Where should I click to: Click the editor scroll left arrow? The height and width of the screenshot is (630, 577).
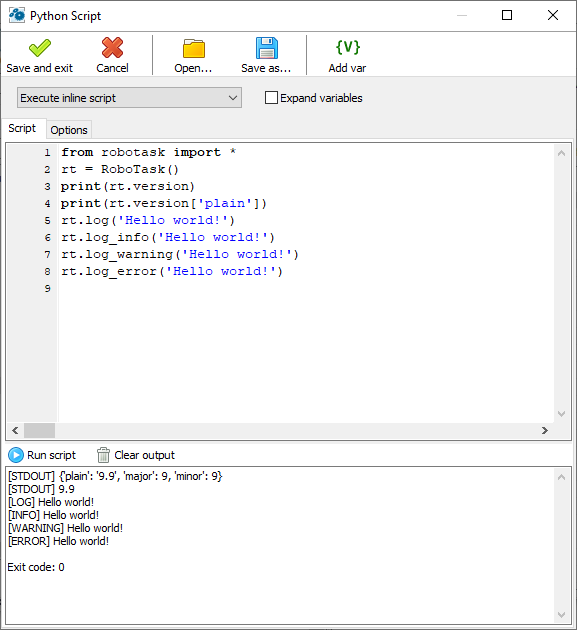point(15,430)
